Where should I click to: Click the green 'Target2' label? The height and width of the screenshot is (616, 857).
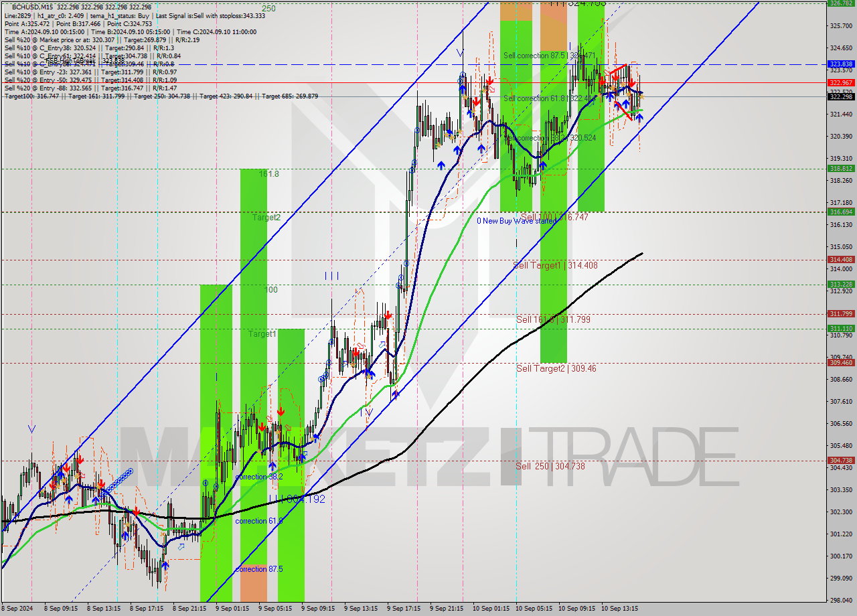click(x=266, y=217)
